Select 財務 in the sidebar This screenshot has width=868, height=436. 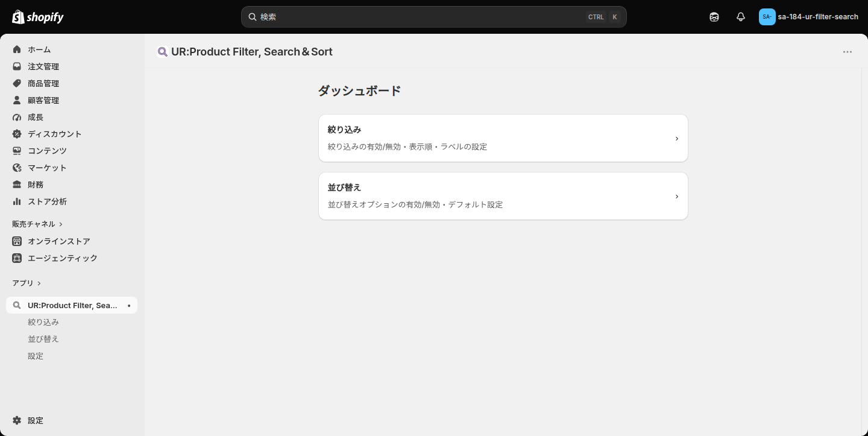tap(72, 185)
